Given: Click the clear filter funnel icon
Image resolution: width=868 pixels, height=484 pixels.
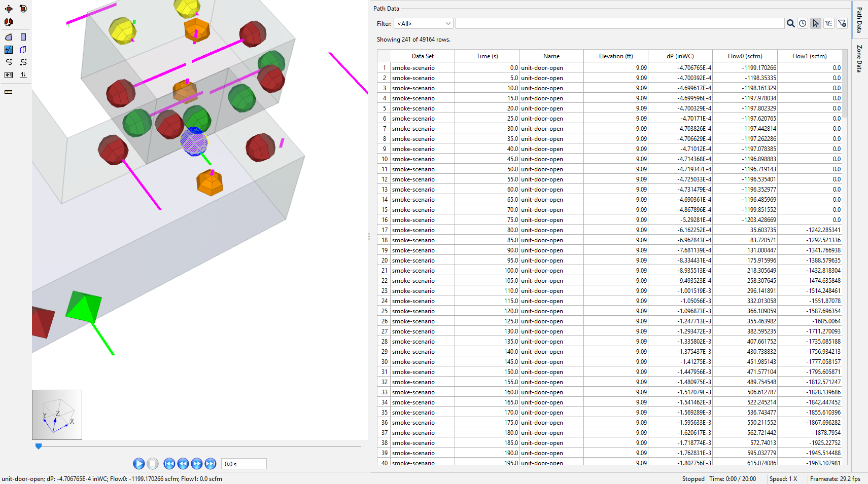Looking at the screenshot, I should tap(842, 24).
